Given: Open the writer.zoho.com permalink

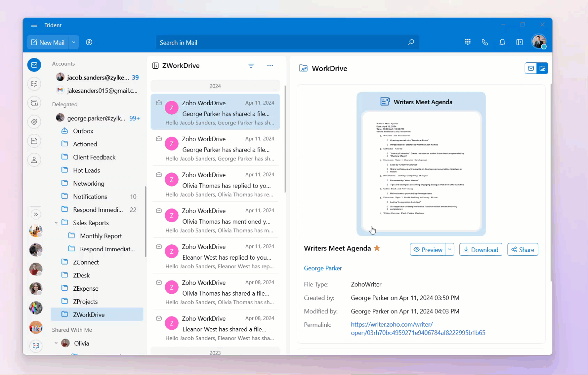Looking at the screenshot, I should (x=418, y=329).
